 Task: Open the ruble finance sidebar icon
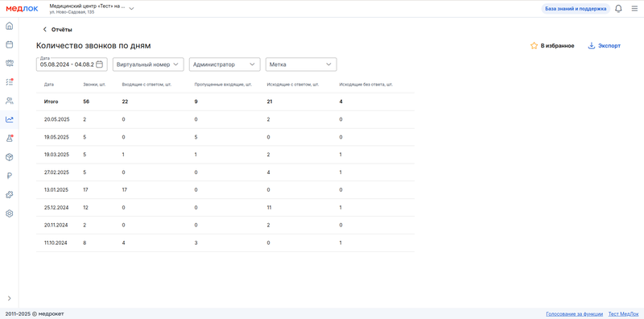click(9, 176)
